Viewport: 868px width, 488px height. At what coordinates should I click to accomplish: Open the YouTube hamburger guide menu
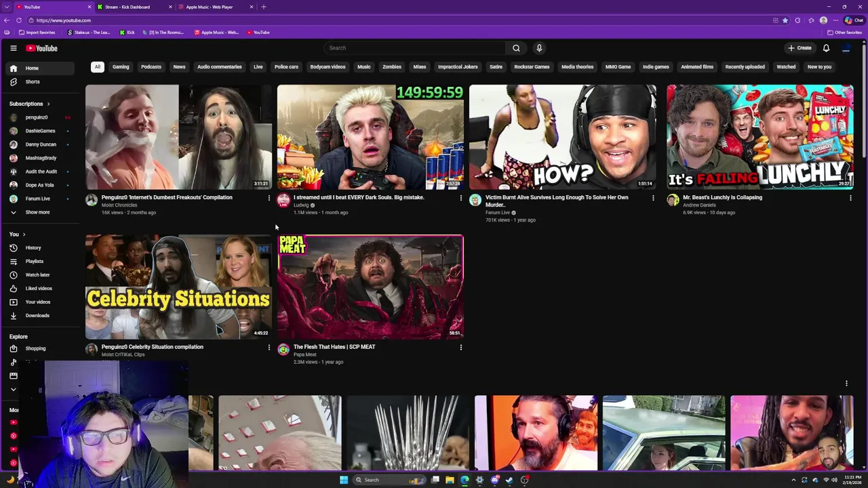[13, 48]
